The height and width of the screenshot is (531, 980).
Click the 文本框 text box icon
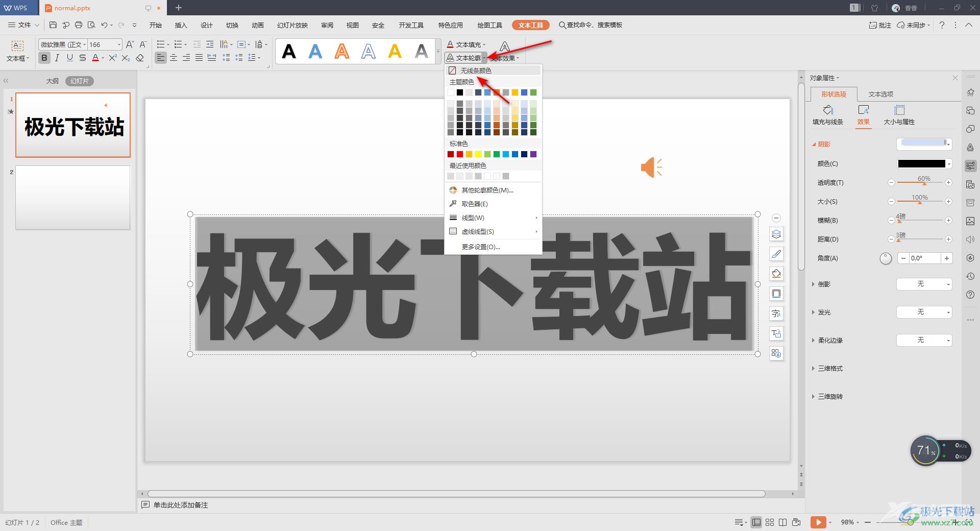coord(17,45)
